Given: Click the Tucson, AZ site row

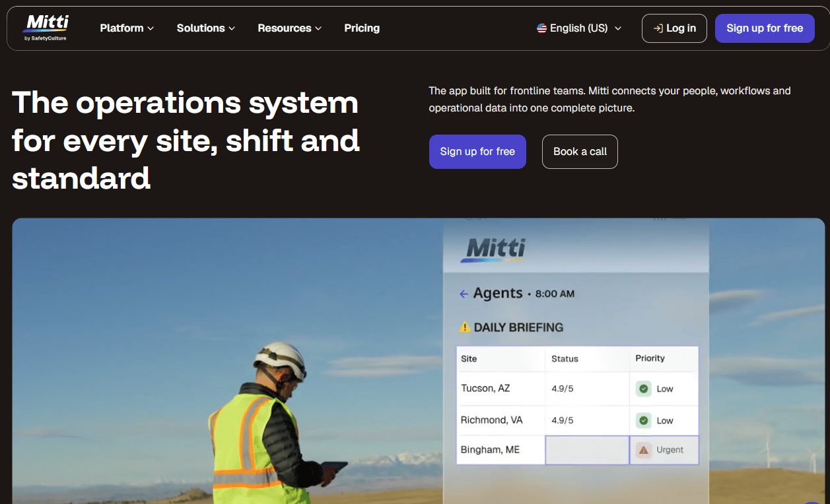Looking at the screenshot, I should pyautogui.click(x=577, y=389).
